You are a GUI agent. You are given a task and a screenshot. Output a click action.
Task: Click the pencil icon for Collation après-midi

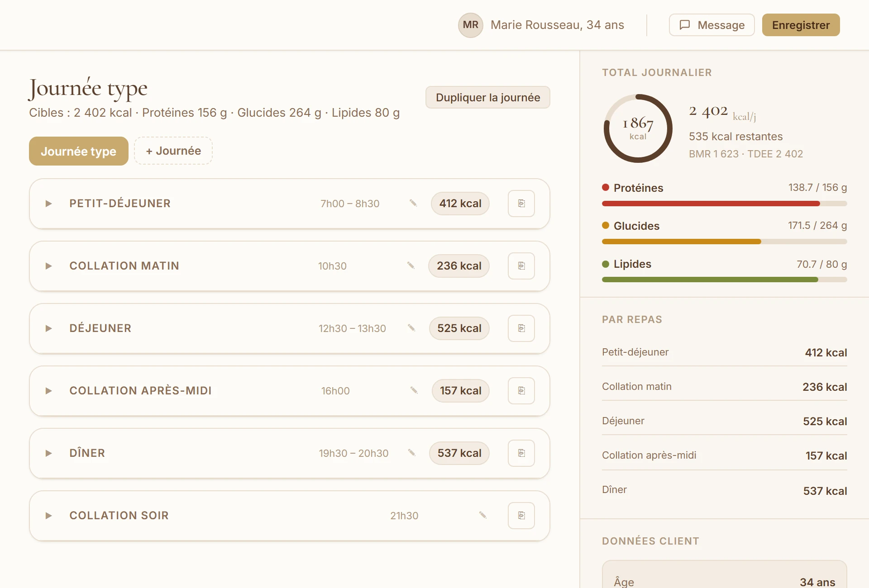[414, 390]
